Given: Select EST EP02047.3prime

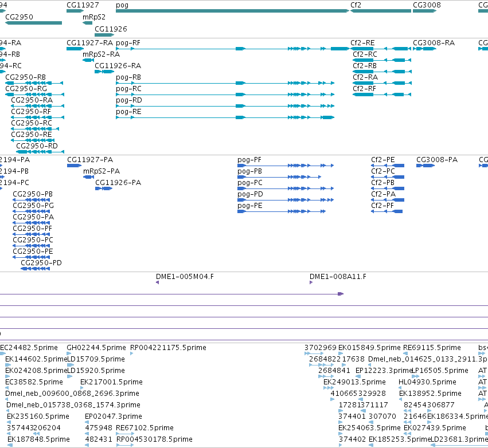Looking at the screenshot, I should click(x=87, y=422).
